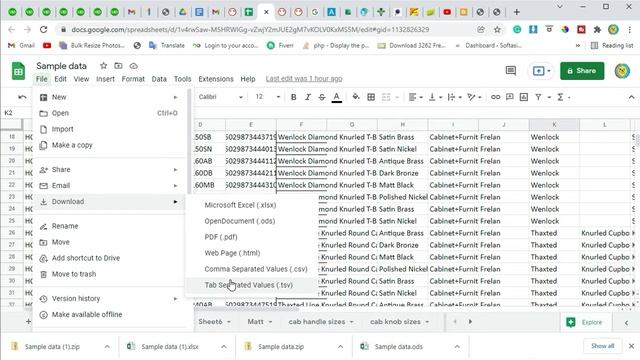Open the fill color paint bucket
Image resolution: width=640 pixels, height=360 pixels.
tap(356, 97)
